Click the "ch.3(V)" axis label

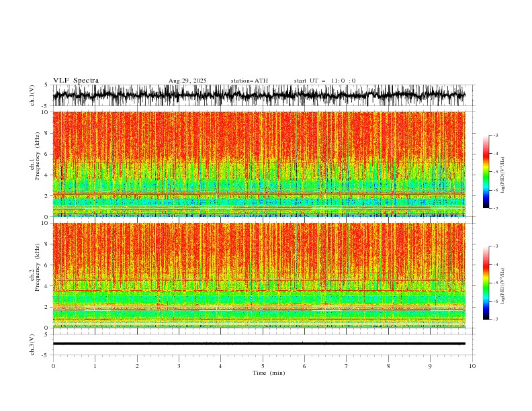[32, 345]
